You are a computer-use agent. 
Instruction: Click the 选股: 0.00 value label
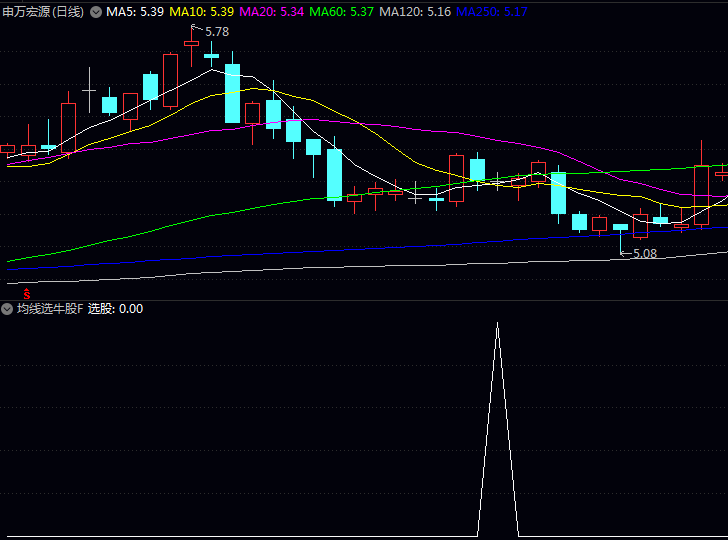pos(115,309)
